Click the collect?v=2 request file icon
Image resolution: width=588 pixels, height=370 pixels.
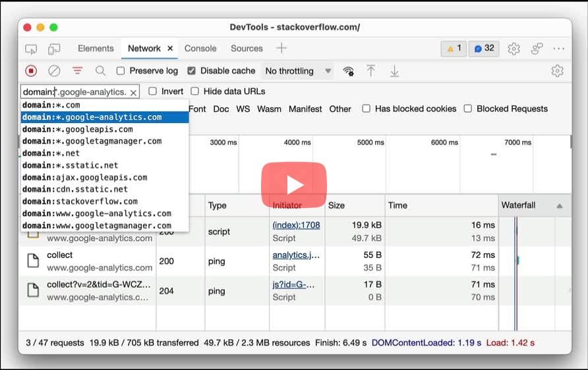tap(33, 290)
